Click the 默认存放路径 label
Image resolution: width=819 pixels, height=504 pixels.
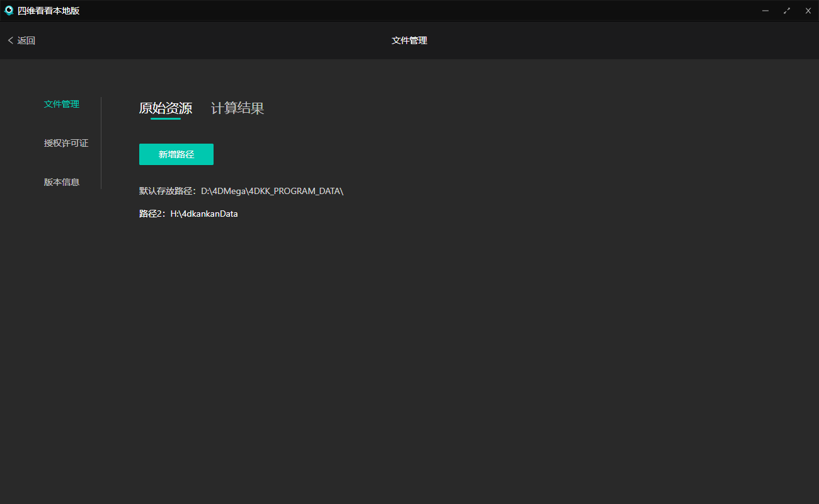[168, 191]
